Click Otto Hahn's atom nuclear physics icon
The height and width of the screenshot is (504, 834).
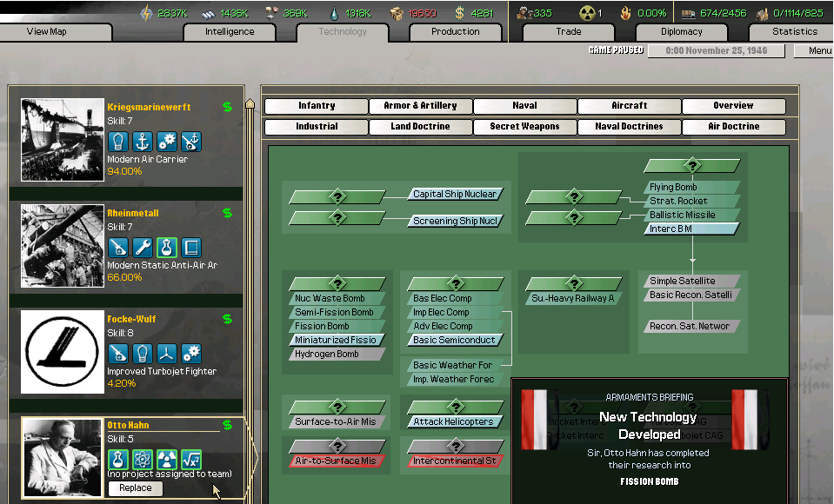point(143,460)
